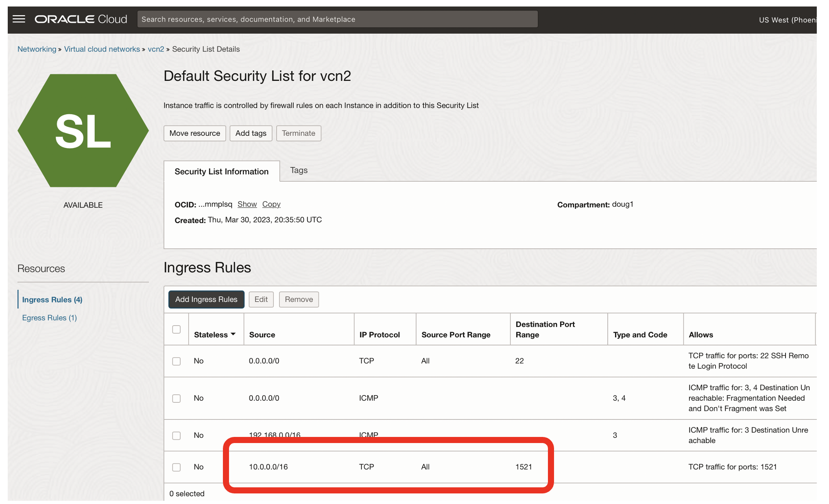Go to vcn2 breadcrumb link

click(x=155, y=49)
